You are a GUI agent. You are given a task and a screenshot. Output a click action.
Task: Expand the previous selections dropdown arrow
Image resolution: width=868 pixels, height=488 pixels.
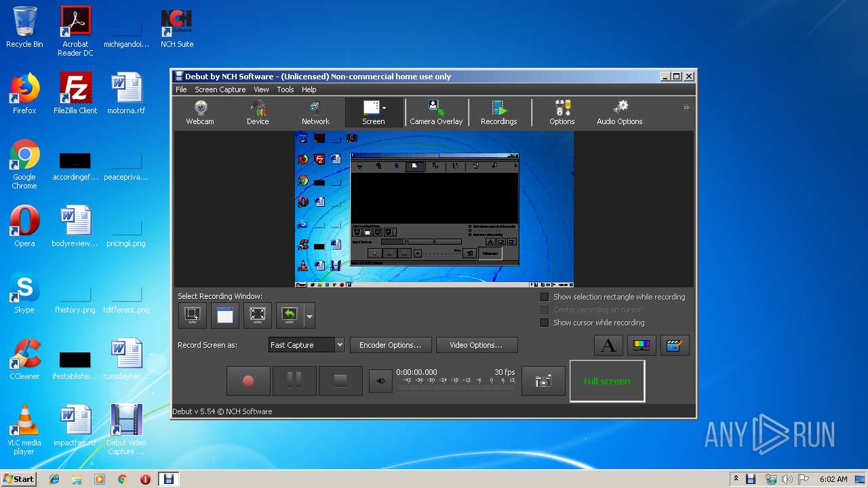[x=309, y=316]
